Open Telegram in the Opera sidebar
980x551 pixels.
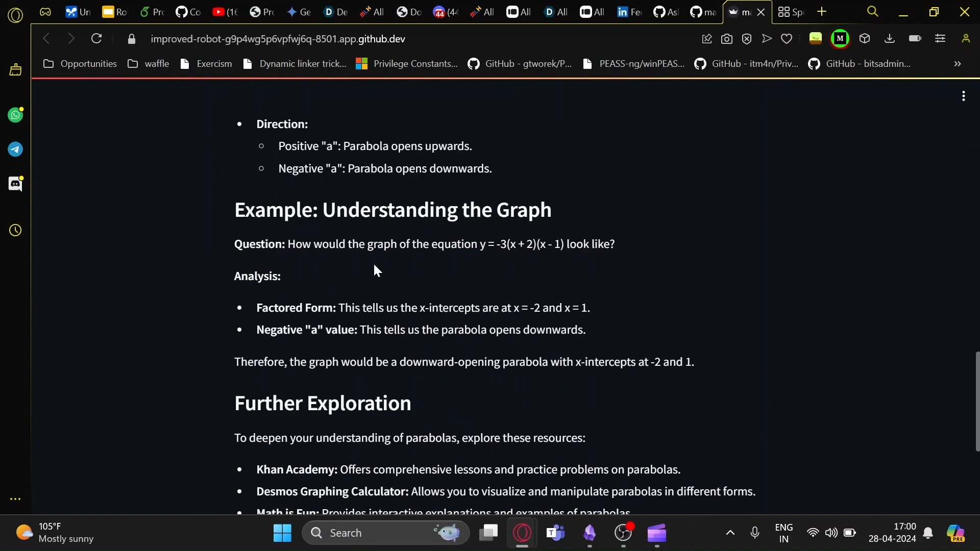15,149
